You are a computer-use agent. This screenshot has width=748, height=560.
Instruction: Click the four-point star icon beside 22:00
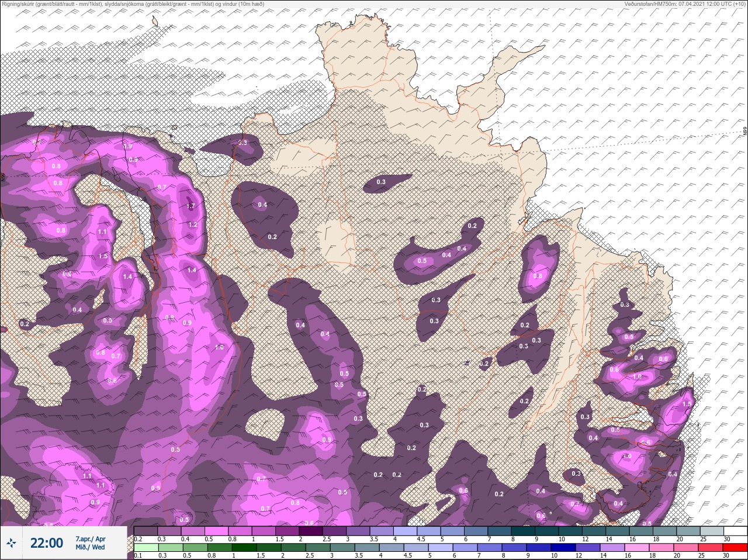tap(11, 543)
